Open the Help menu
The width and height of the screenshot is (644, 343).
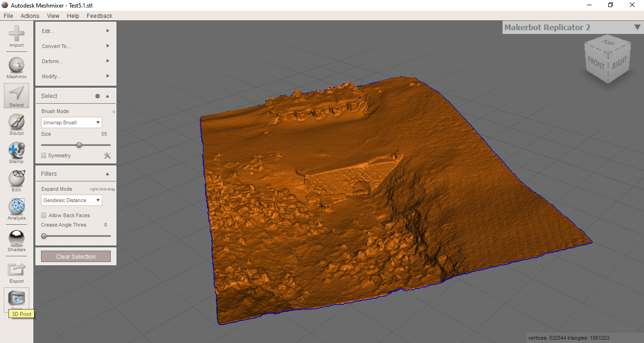click(x=73, y=16)
